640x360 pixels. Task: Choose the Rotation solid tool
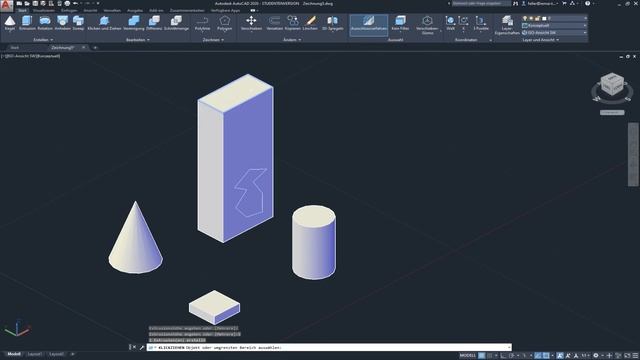coord(45,23)
